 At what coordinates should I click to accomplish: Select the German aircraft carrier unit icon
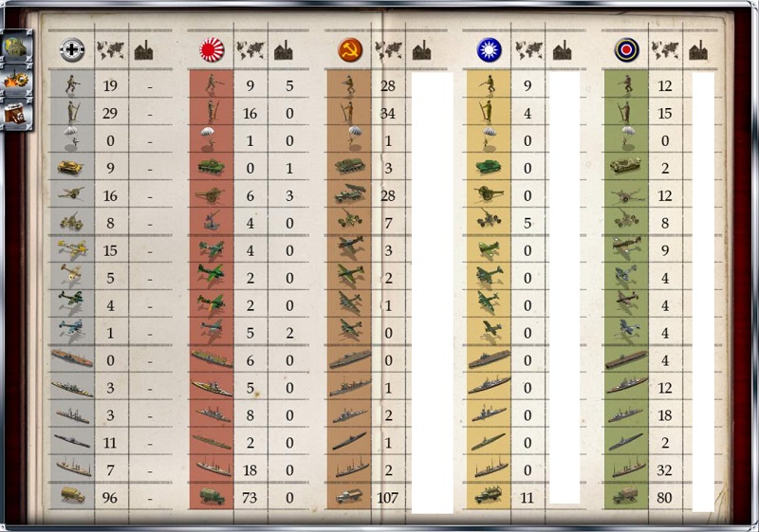coord(72,358)
